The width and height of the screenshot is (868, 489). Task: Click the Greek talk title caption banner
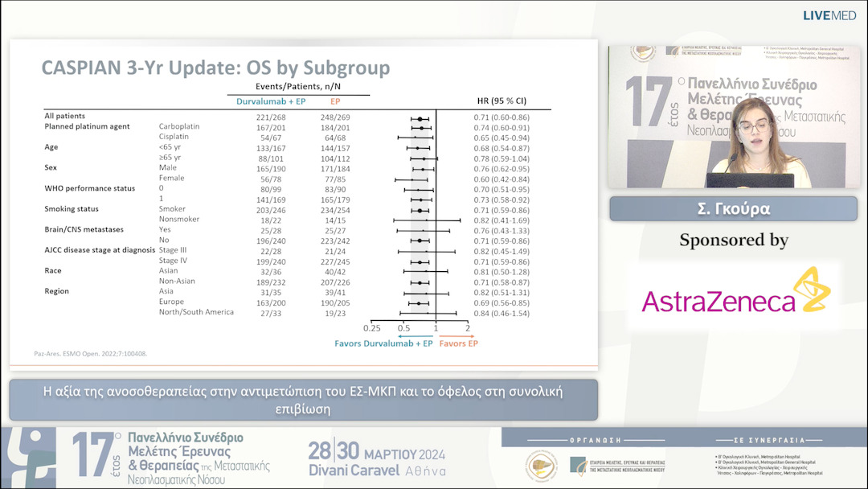(303, 400)
